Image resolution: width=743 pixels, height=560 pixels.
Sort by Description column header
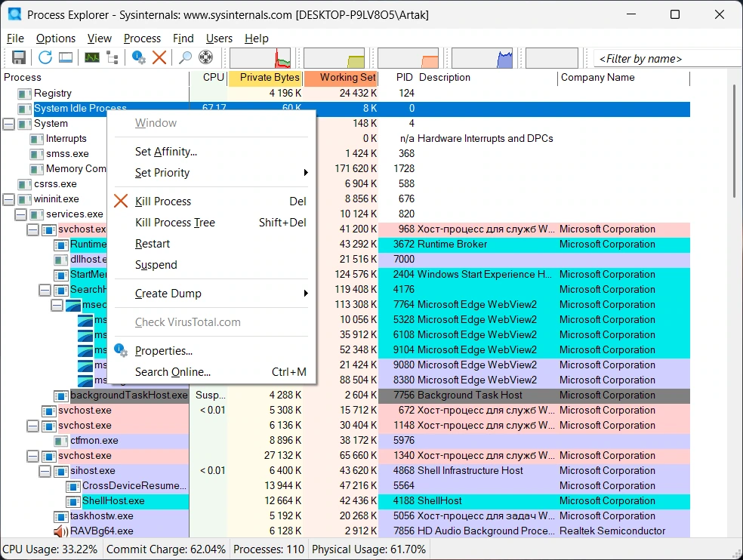point(486,78)
